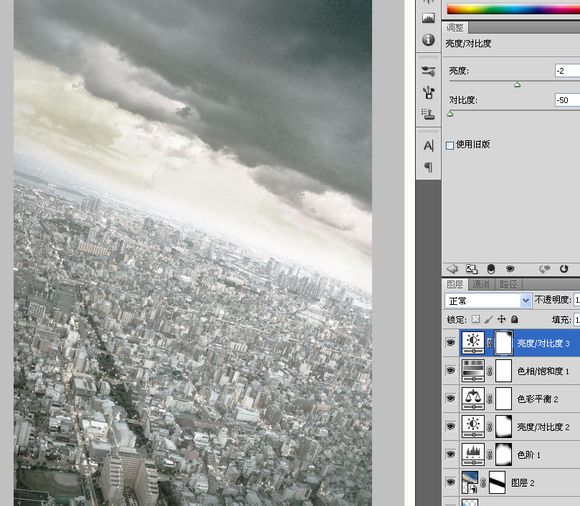The image size is (580, 506).
Task: Hide the 图层 2 layer
Action: click(x=451, y=482)
